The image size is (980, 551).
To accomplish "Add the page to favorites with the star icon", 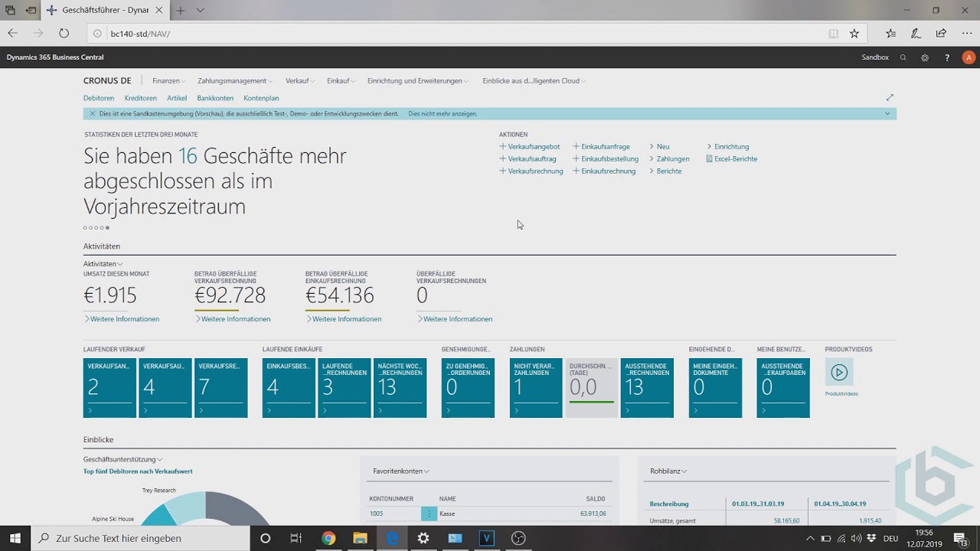I will point(854,34).
